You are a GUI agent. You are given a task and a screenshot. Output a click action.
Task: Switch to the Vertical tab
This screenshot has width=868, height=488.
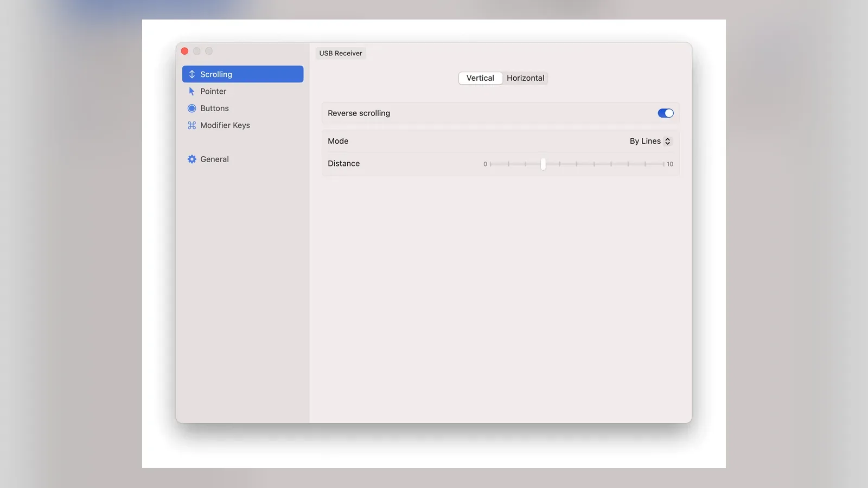[x=480, y=78]
